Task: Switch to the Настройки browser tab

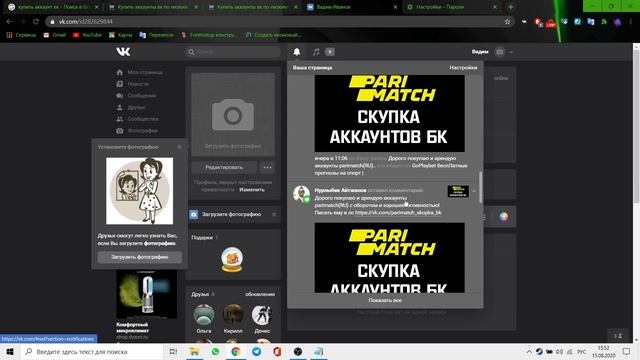Action: 451,7
